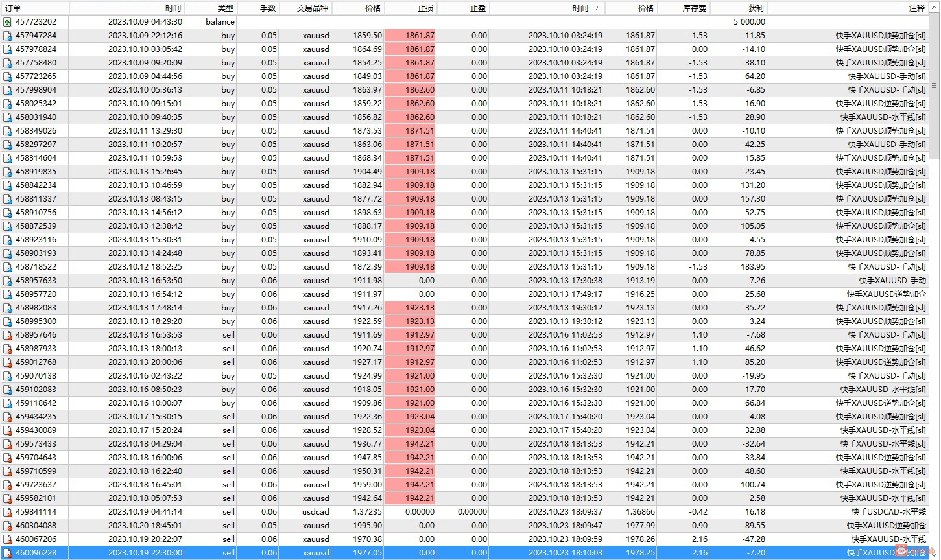
Task: Sort by the 交易品种 column header
Action: pyautogui.click(x=305, y=8)
